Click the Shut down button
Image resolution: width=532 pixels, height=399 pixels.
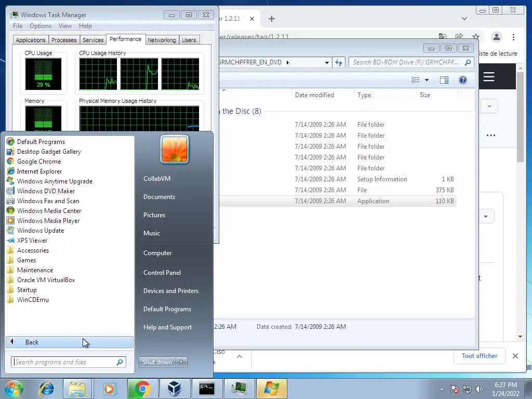(157, 362)
